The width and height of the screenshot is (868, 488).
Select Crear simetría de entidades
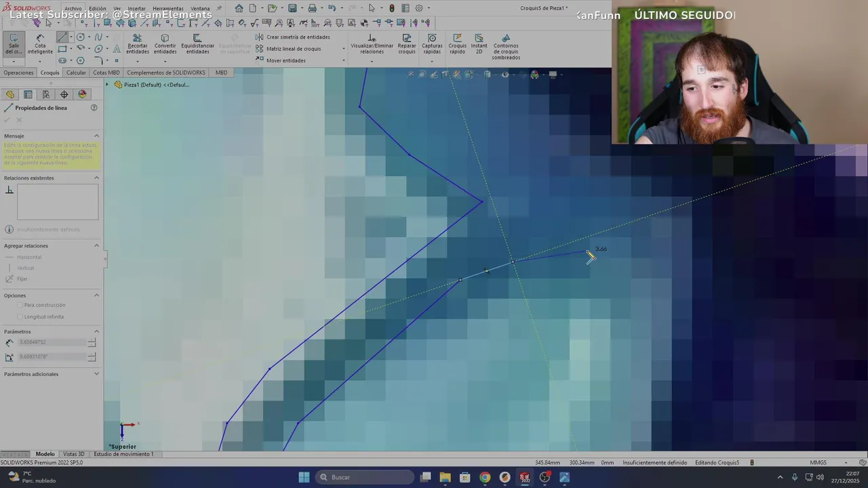coord(293,37)
